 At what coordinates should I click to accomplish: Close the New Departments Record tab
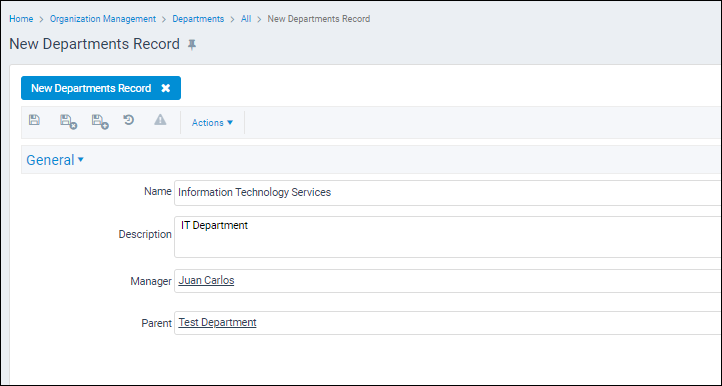(165, 88)
